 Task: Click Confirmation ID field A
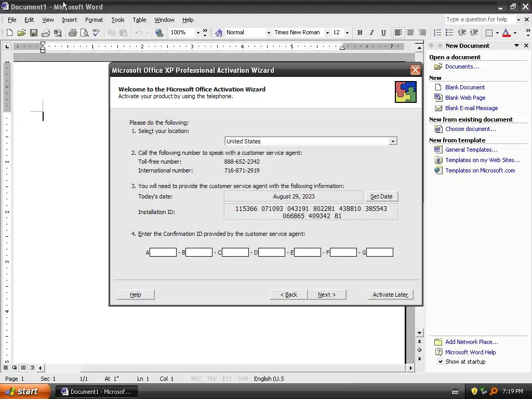coord(163,252)
